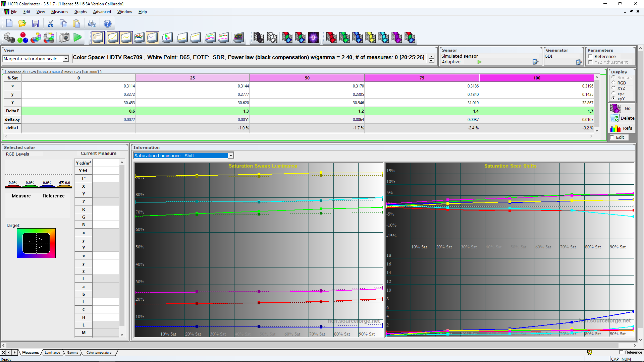
Task: Open the CIE diagram graph icon
Action: click(167, 38)
